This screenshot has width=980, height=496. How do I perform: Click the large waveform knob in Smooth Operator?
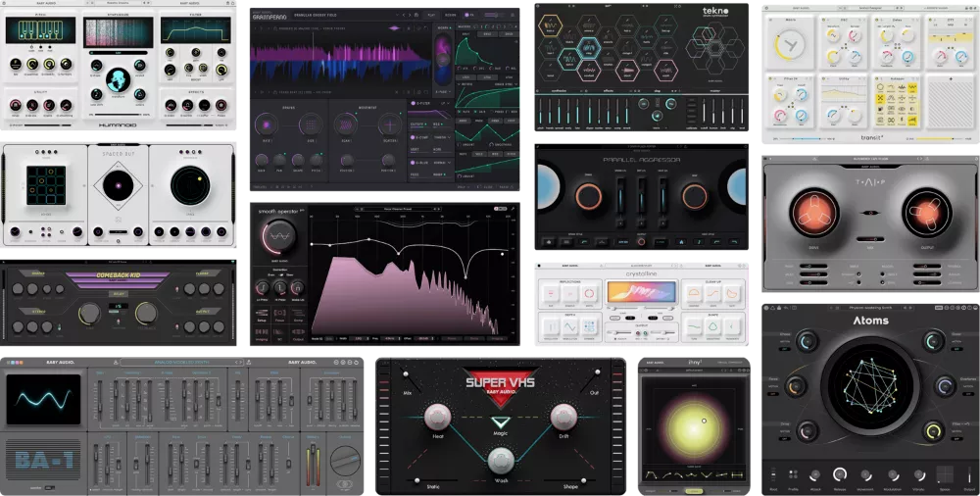[280, 237]
